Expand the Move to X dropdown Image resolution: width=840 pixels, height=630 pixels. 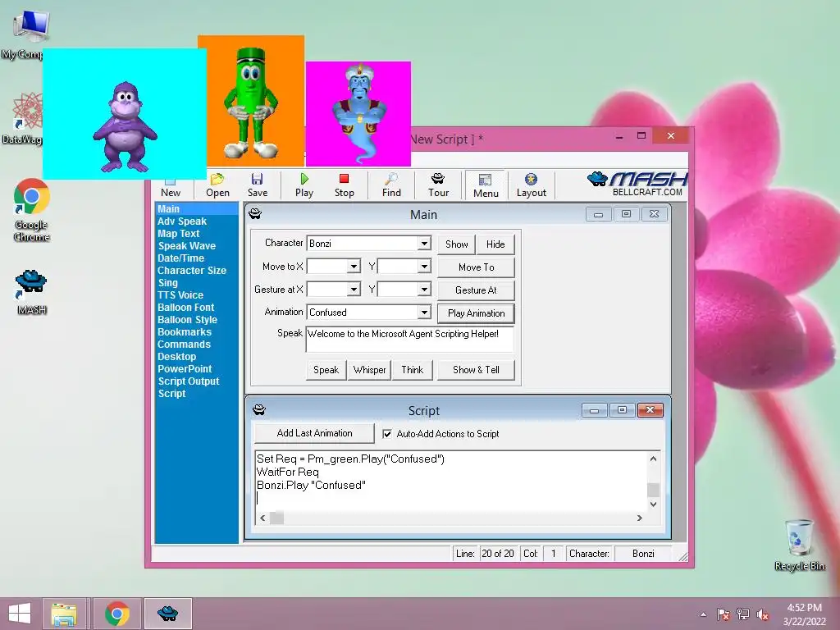(354, 267)
